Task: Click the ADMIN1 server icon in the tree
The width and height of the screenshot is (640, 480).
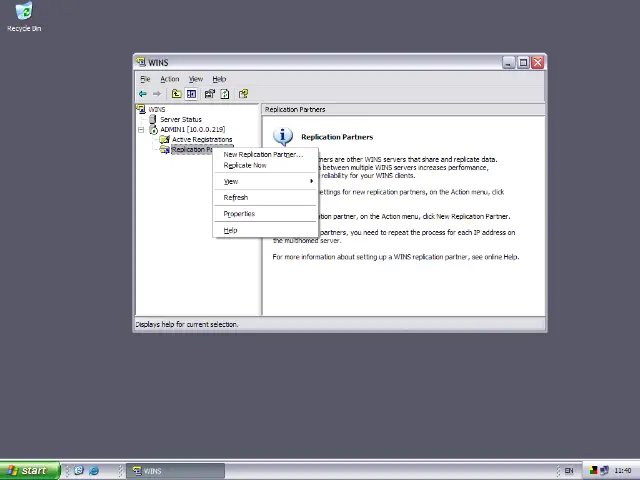Action: tap(153, 130)
